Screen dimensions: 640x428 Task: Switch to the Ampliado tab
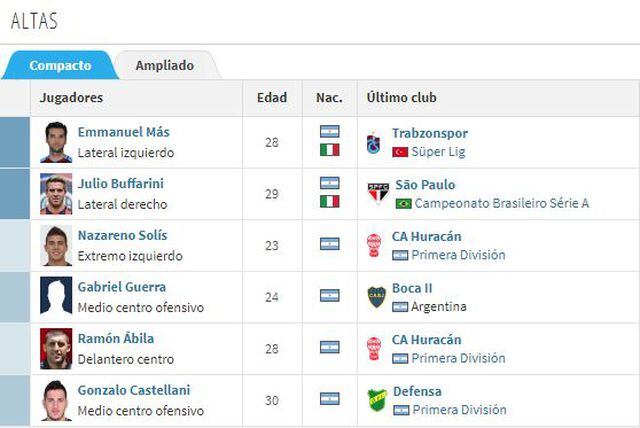point(165,66)
